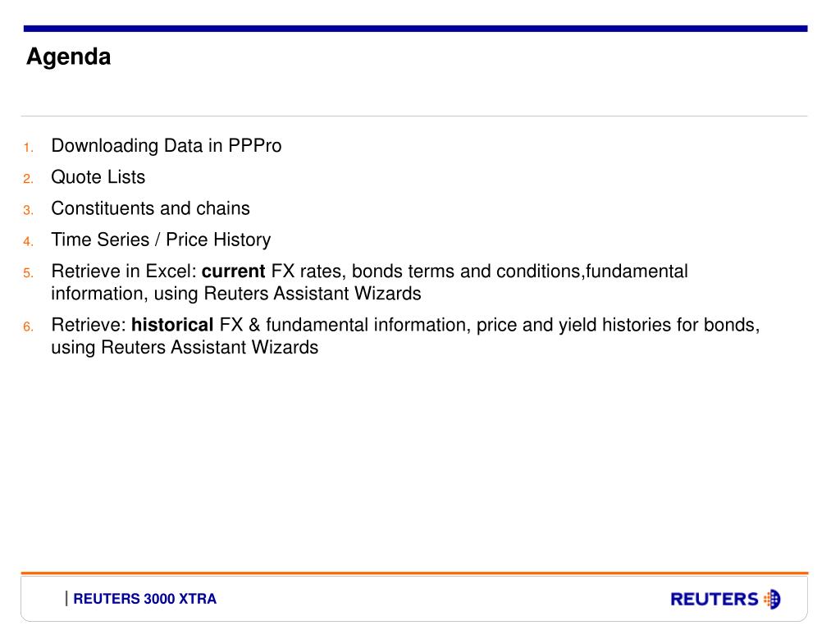
Task: Click the orange number 3 bullet
Action: [29, 210]
